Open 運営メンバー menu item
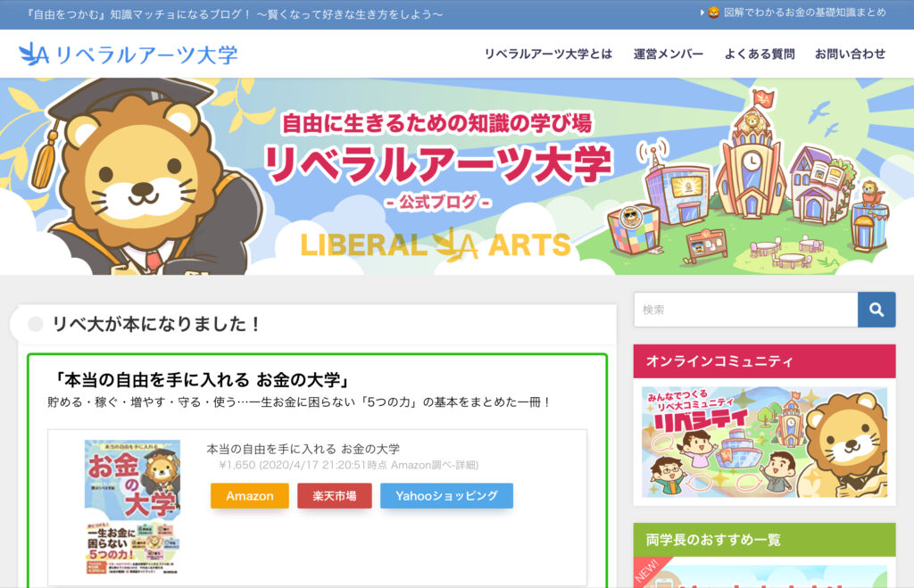Screen dimensions: 914x588 click(x=668, y=54)
